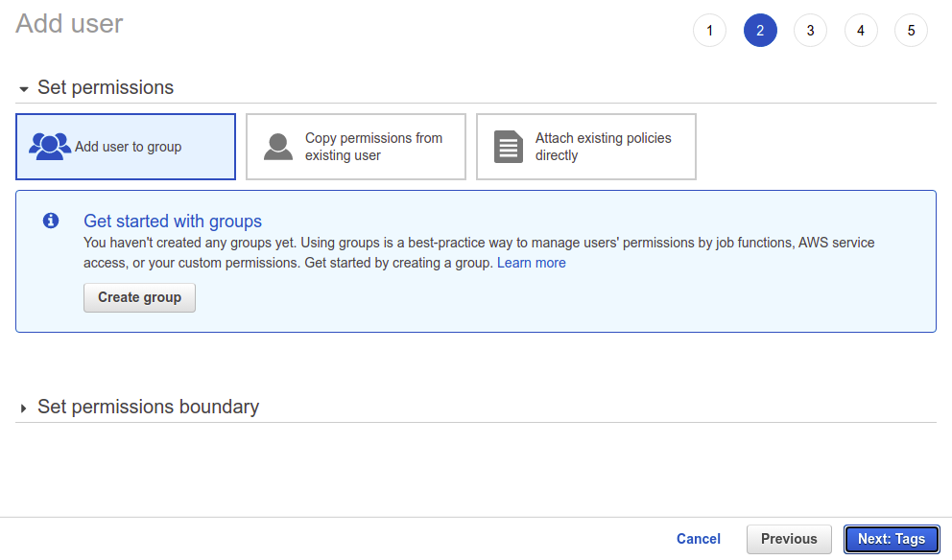This screenshot has width=952, height=560.
Task: Click the group of users icon
Action: coord(50,146)
